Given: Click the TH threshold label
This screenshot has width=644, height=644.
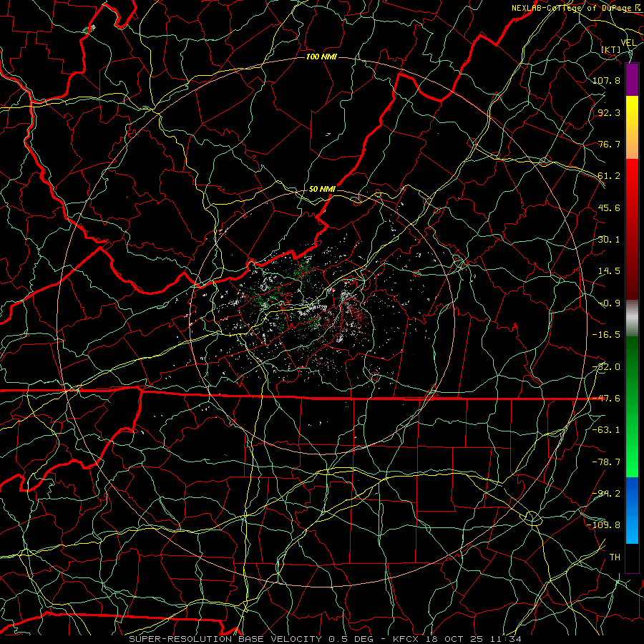Looking at the screenshot, I should pos(615,557).
